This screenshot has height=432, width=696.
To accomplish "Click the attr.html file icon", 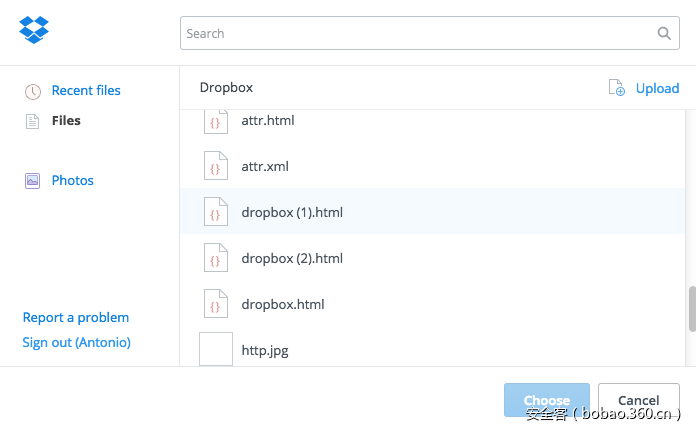I will (214, 121).
